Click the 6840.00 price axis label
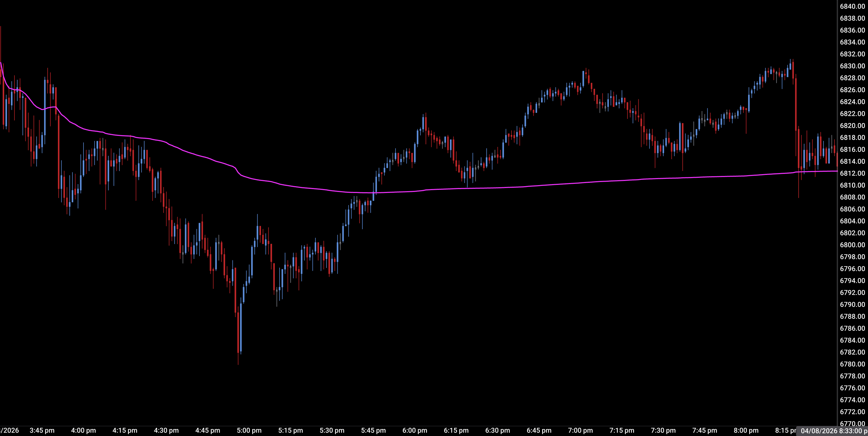 [852, 6]
